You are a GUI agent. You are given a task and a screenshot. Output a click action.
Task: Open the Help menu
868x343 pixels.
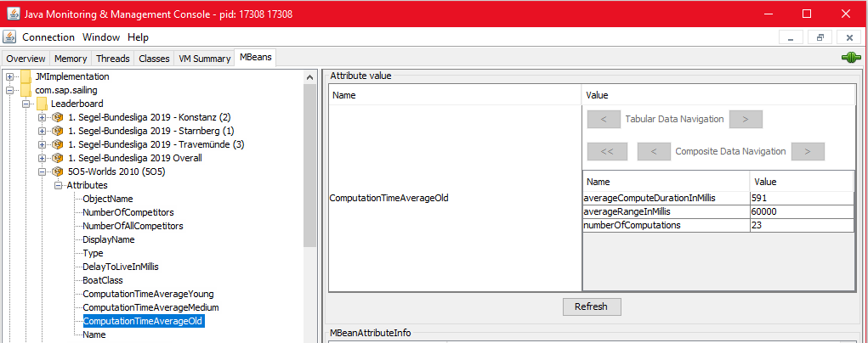pyautogui.click(x=138, y=37)
